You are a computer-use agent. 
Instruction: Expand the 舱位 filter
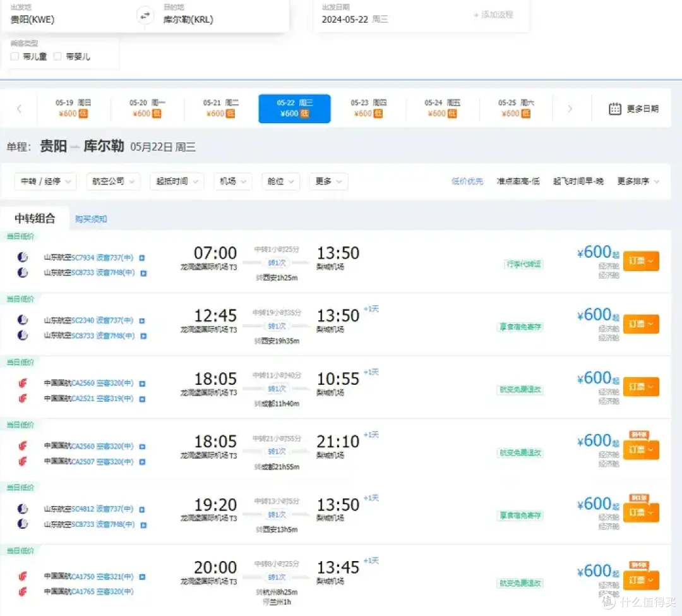(280, 181)
